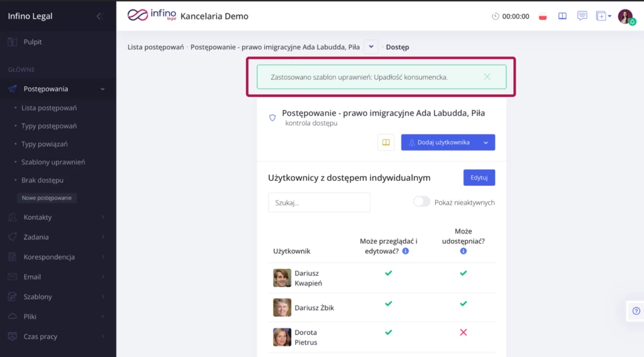The width and height of the screenshot is (644, 357).
Task: Expand the Zadania menu
Action: pos(103,237)
